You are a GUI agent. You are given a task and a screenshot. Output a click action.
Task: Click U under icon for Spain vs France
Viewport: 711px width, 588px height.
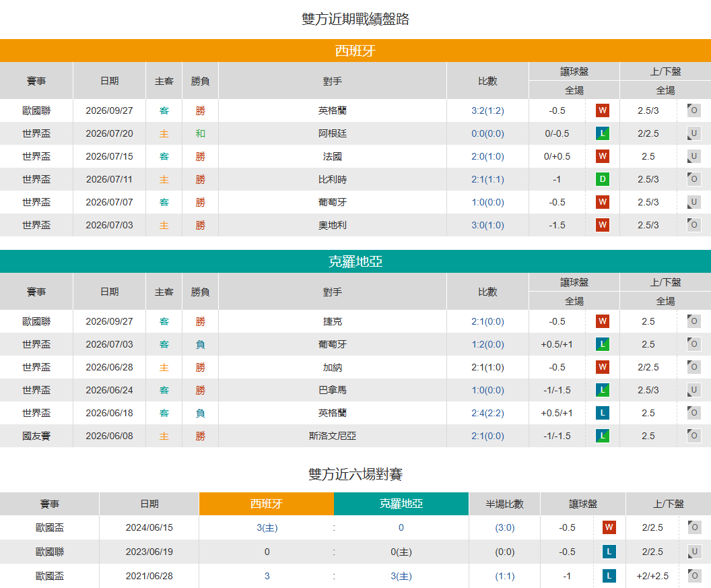point(693,156)
